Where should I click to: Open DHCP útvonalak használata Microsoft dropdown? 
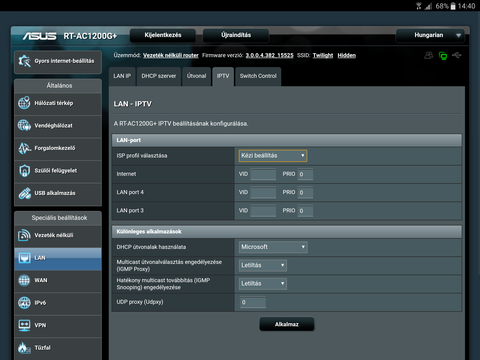273,247
